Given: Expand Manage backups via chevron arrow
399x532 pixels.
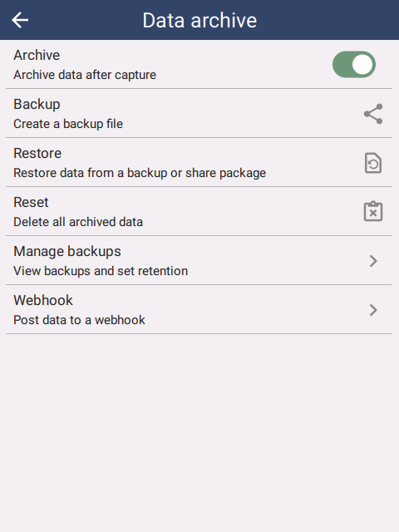Looking at the screenshot, I should (373, 261).
